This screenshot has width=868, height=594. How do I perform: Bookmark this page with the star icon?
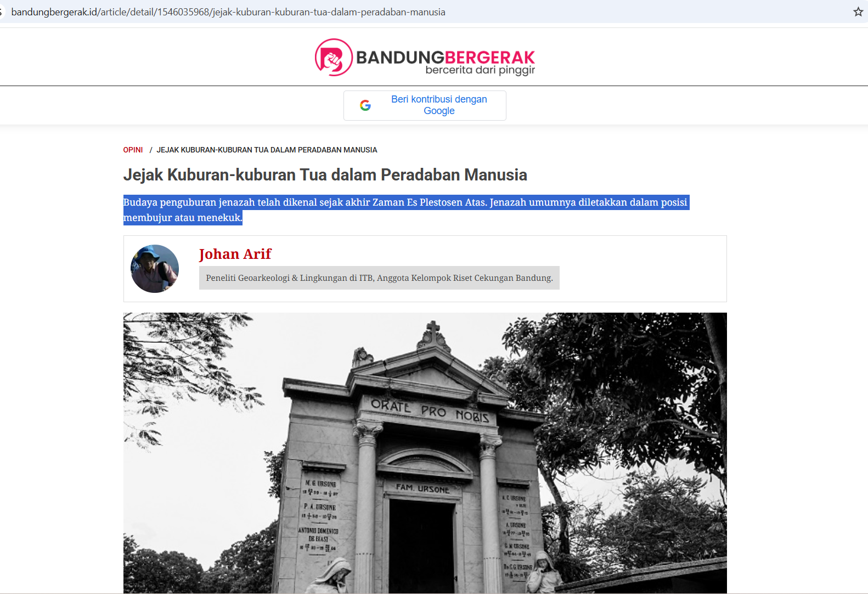pos(858,12)
